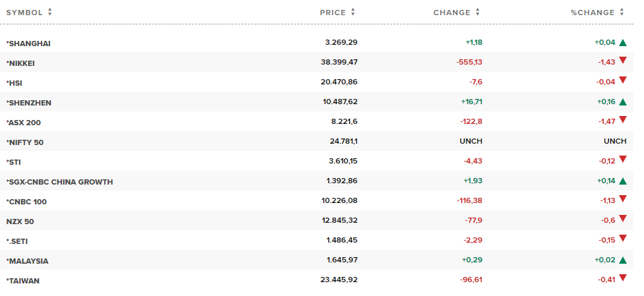Sort table by %CHANGE column arrows
This screenshot has height=296, width=644.
[622, 13]
